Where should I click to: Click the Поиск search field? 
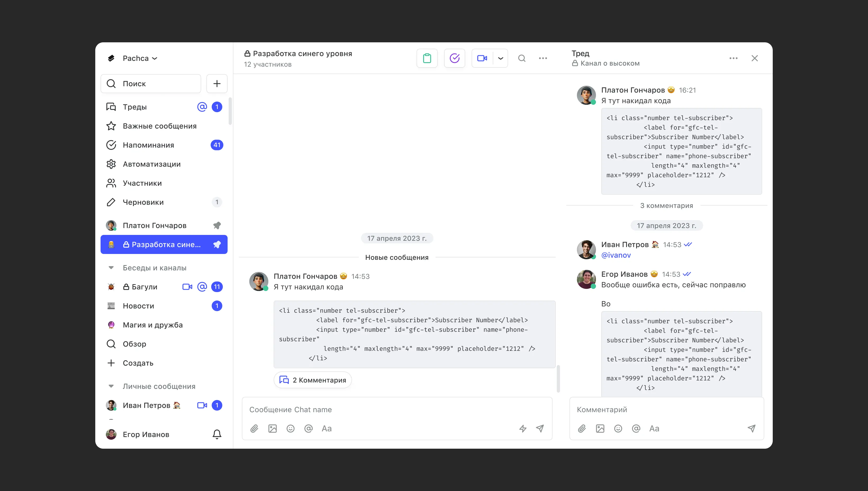[151, 84]
